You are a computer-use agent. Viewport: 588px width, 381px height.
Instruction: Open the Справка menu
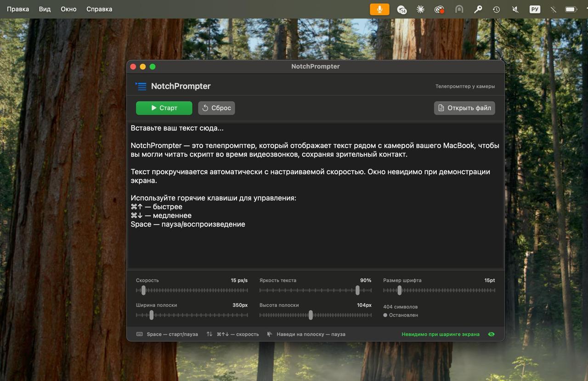tap(99, 9)
